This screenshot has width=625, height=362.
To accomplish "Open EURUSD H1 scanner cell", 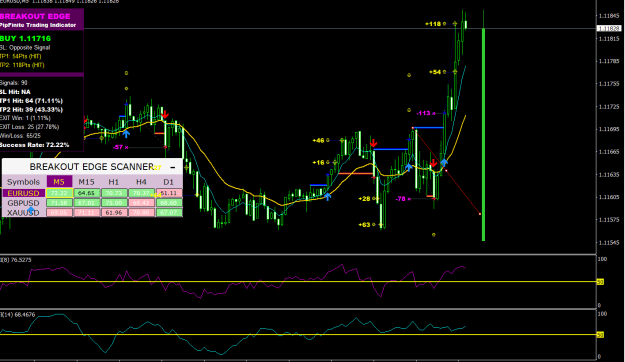I will click(114, 193).
